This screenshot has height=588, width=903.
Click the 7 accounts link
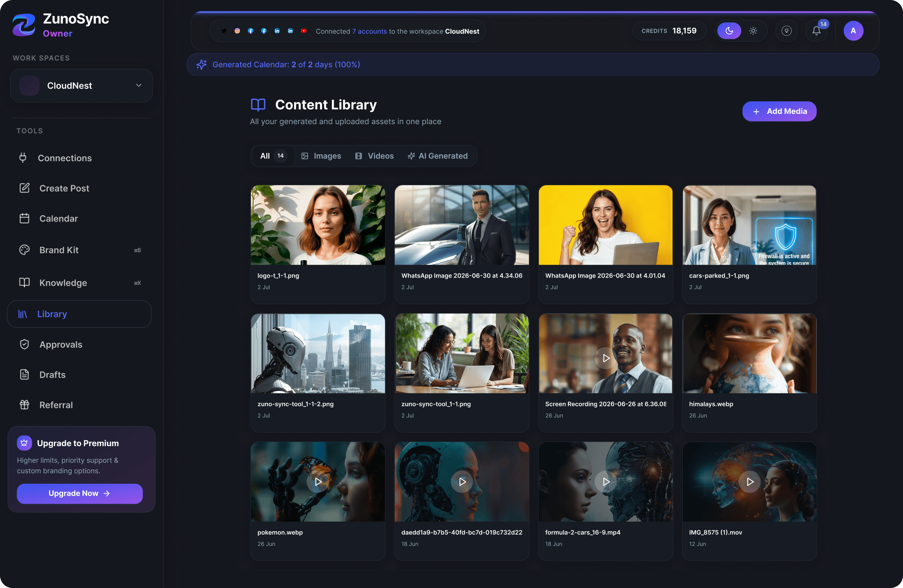coord(369,32)
